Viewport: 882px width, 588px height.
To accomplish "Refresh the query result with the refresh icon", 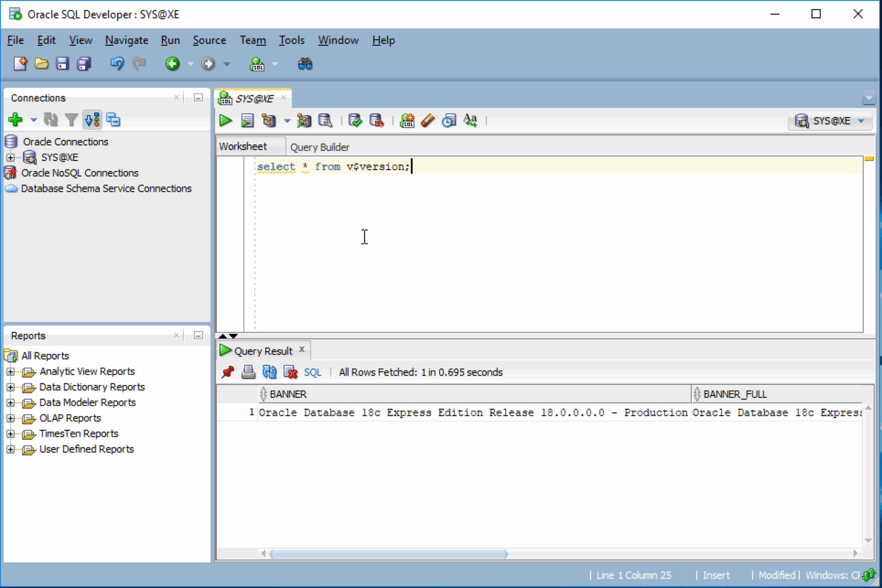I will (270, 372).
